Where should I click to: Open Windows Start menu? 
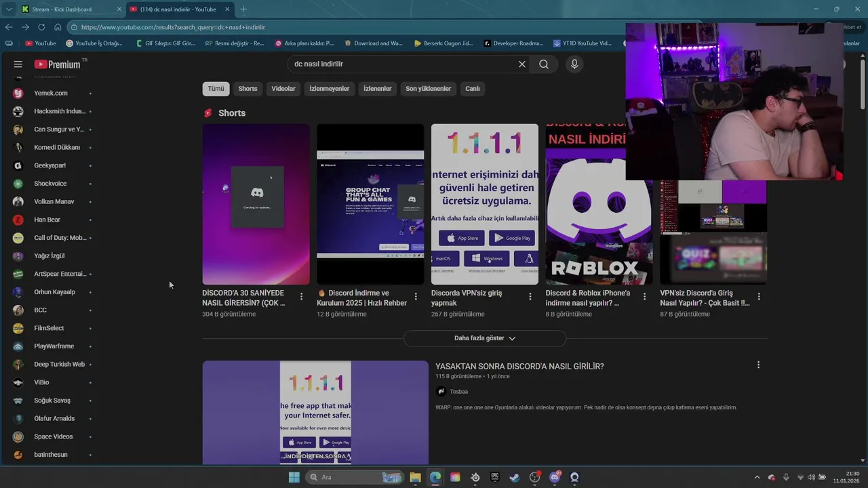coord(294,477)
